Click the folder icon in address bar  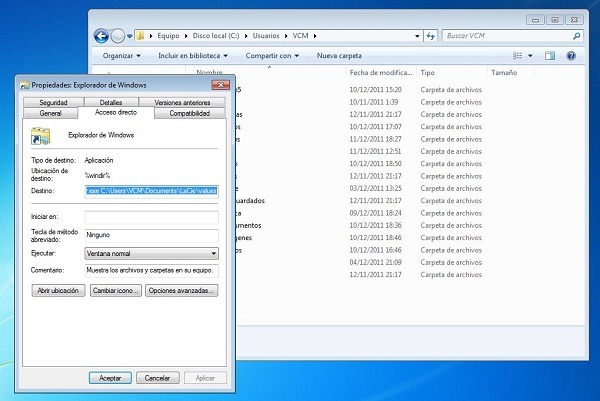coord(140,36)
